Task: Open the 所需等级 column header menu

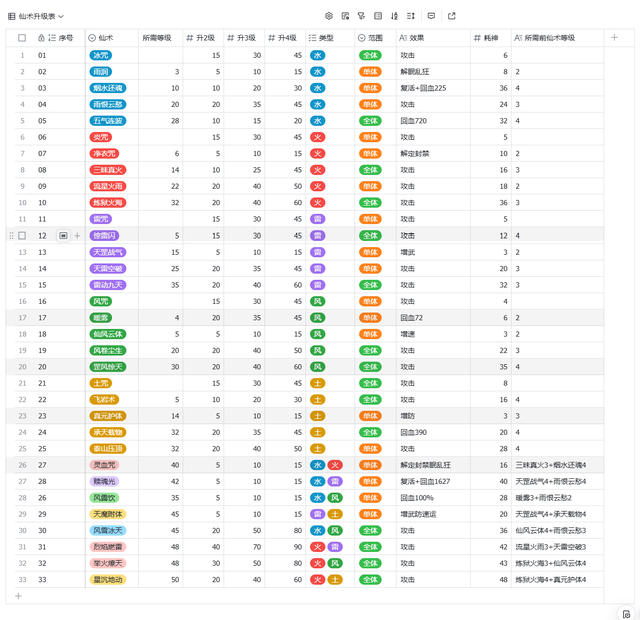Action: pos(160,38)
